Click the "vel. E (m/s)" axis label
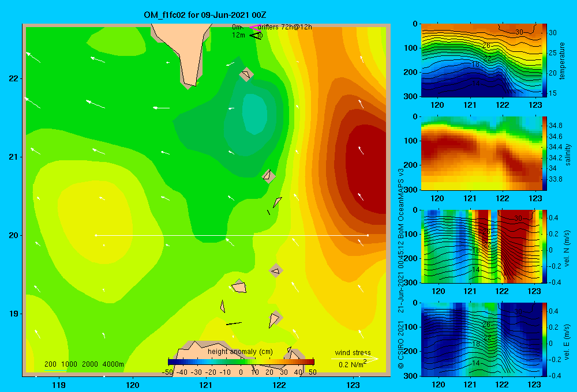The width and height of the screenshot is (577, 392). 567,341
